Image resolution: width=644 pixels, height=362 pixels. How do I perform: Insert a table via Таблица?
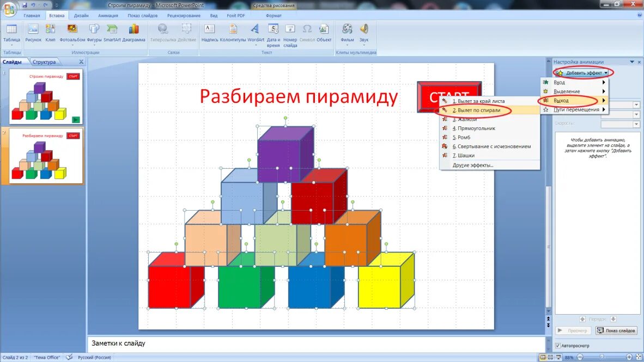point(11,33)
